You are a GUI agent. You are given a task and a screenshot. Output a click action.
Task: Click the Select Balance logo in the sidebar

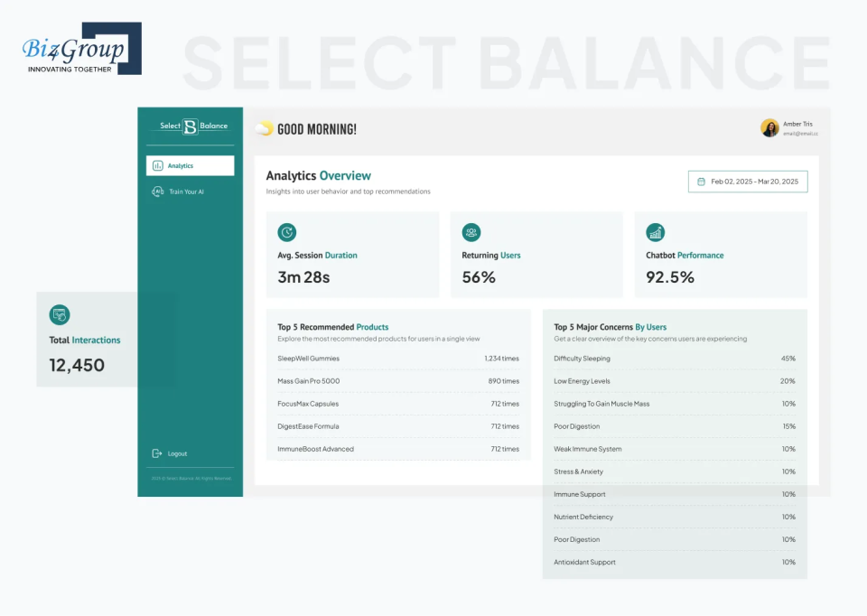point(190,126)
